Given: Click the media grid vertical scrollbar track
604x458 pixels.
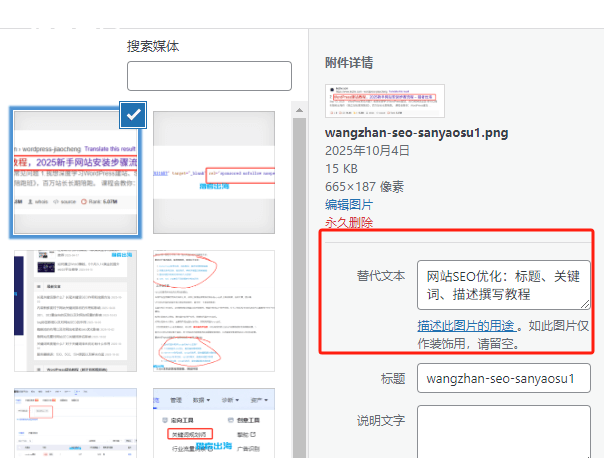Looking at the screenshot, I should [298, 300].
